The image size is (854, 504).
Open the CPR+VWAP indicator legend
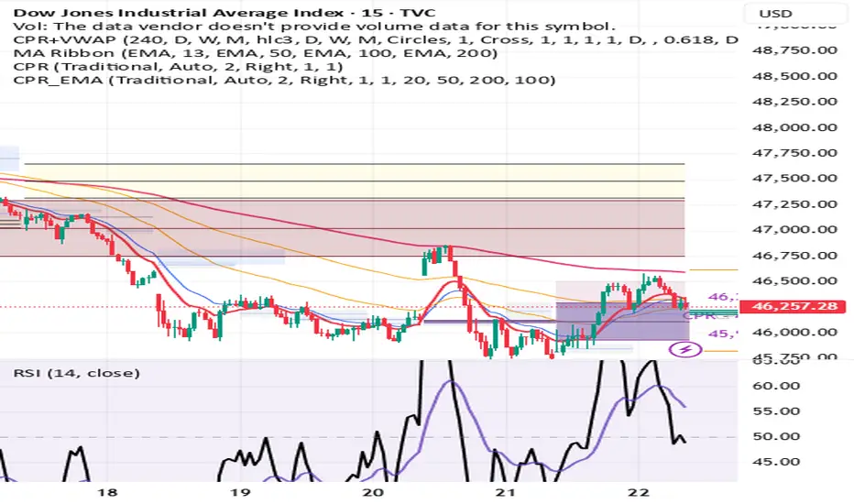[x=376, y=39]
